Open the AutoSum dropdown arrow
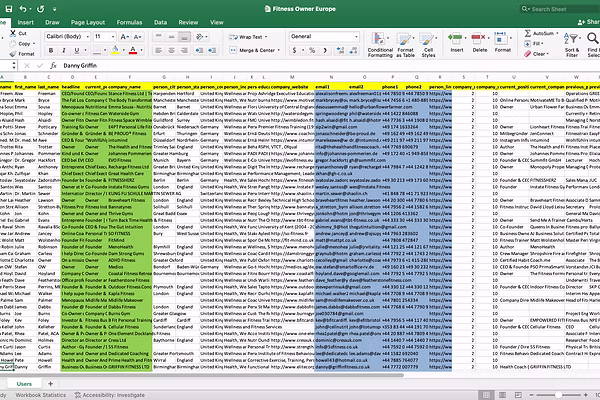The width and height of the screenshot is (600, 400). pyautogui.click(x=557, y=33)
